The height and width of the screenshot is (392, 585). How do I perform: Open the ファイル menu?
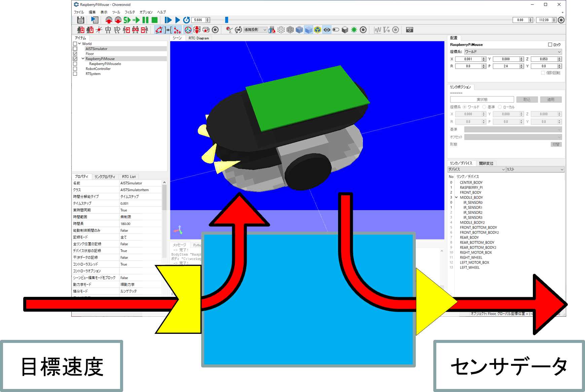79,12
